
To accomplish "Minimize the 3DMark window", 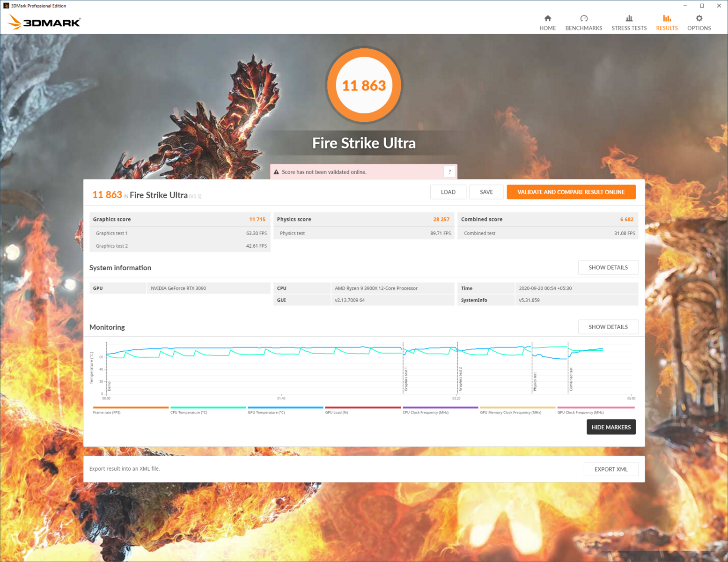I will click(685, 6).
